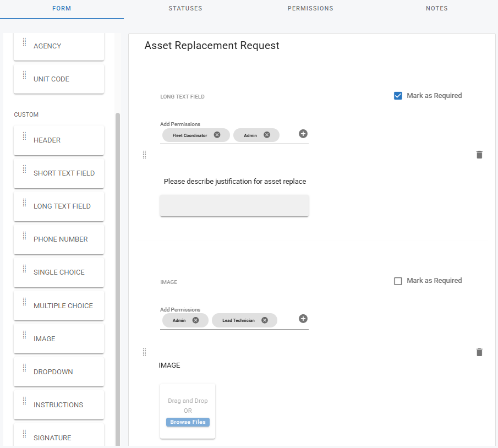This screenshot has height=448, width=498.
Task: Go to the Notes tab
Action: [x=436, y=9]
